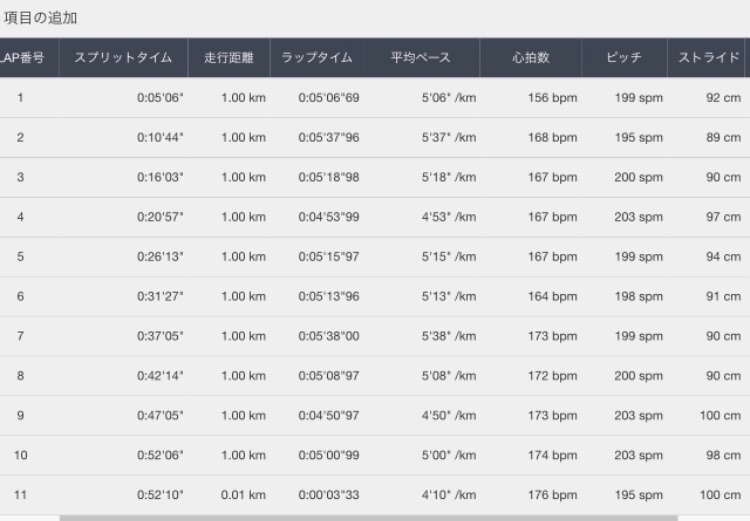Select split time 0:26'13"
Image resolution: width=750 pixels, height=521 pixels.
click(160, 256)
